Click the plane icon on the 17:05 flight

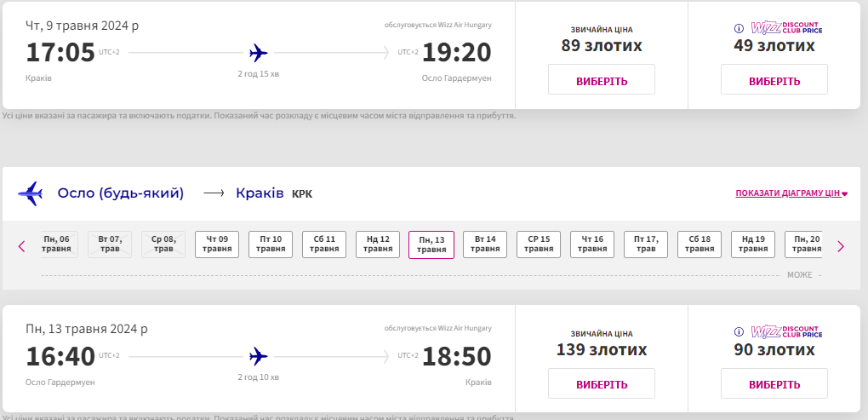point(259,53)
